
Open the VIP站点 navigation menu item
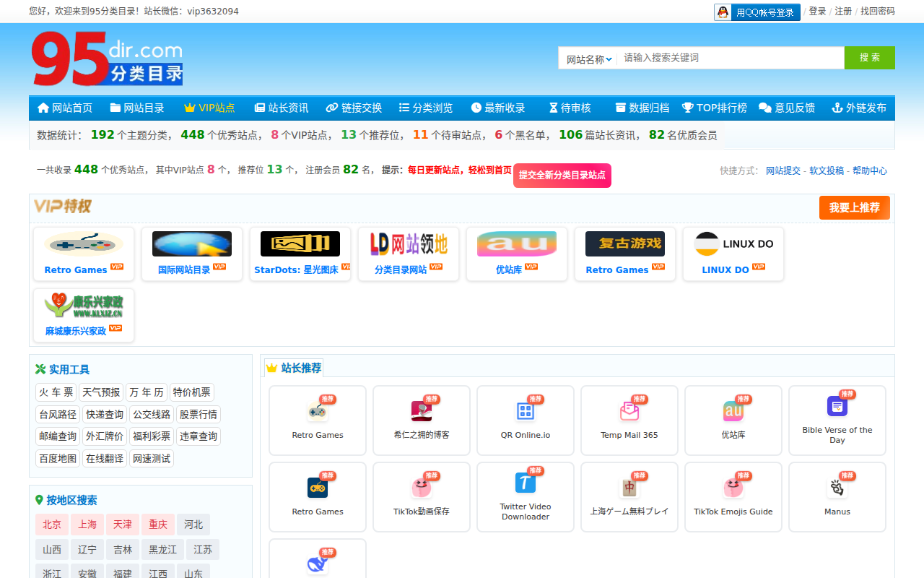coord(209,108)
